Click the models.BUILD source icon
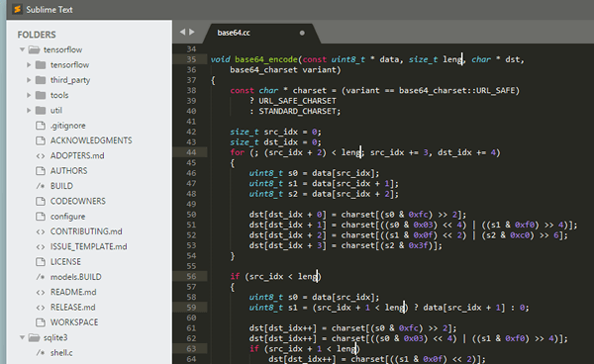This screenshot has width=594, height=364. coord(41,277)
